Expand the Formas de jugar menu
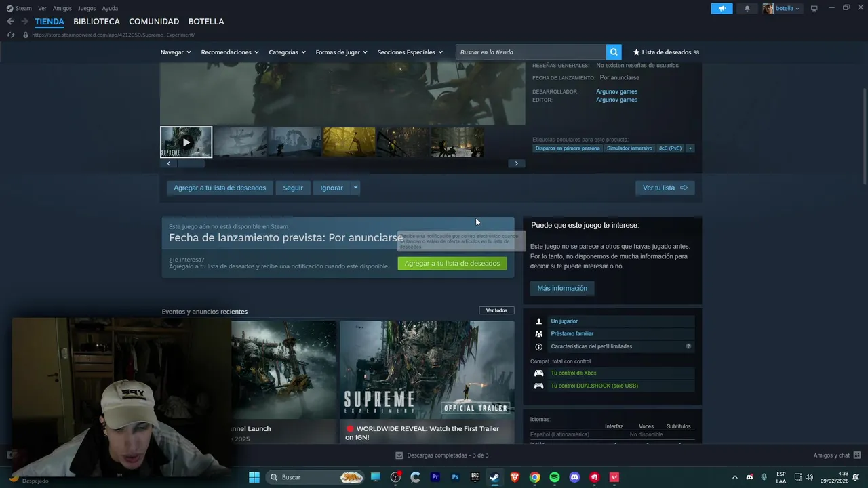The image size is (868, 488). (x=341, y=52)
